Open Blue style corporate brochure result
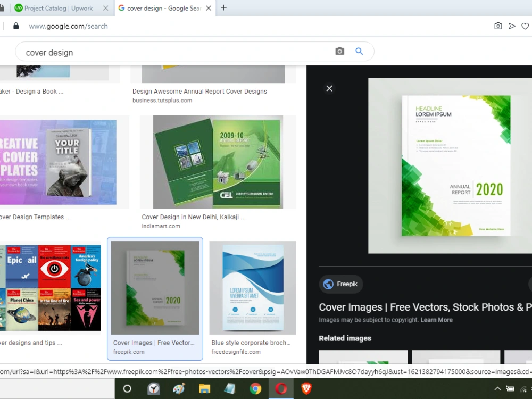The image size is (532, 399). pyautogui.click(x=251, y=343)
